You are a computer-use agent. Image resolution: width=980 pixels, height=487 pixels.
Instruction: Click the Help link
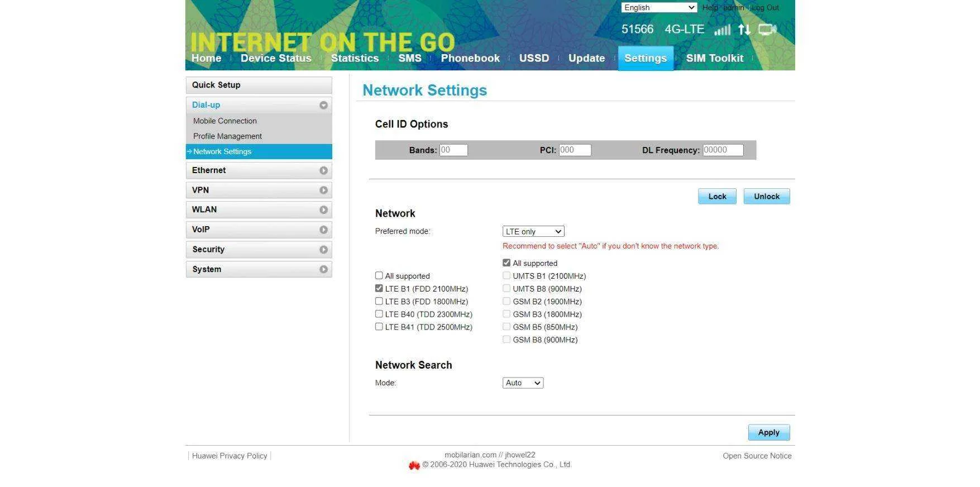click(710, 8)
